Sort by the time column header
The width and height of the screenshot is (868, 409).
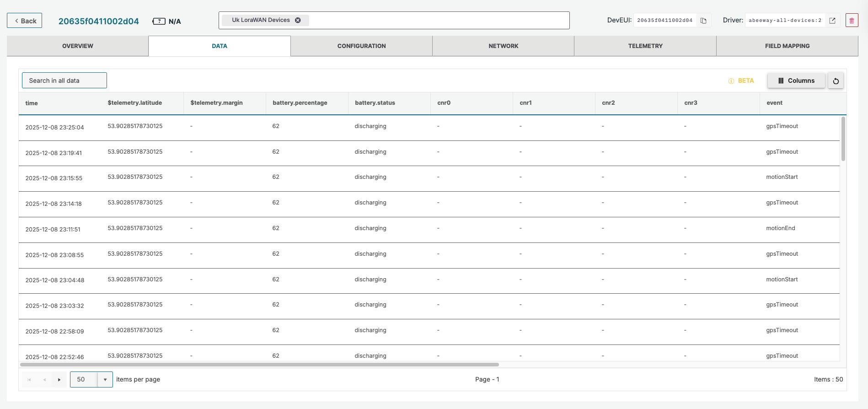(32, 103)
